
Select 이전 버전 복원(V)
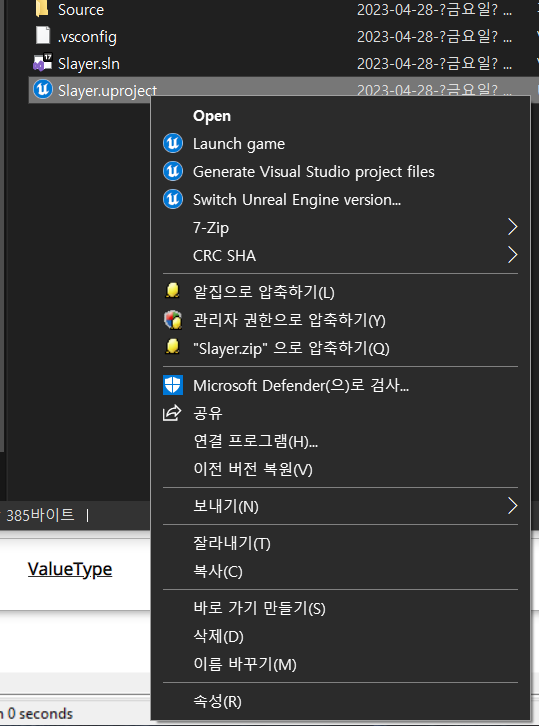[340, 469]
